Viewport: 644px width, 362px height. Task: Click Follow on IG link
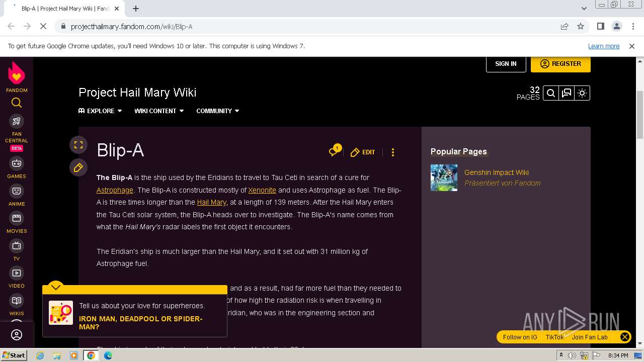[520, 337]
